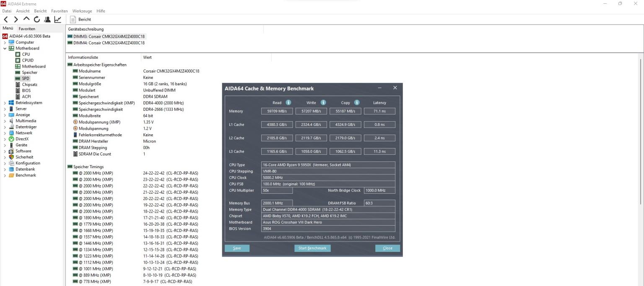This screenshot has width=644, height=286.
Task: Click the Geräte tree icon
Action: [11, 145]
